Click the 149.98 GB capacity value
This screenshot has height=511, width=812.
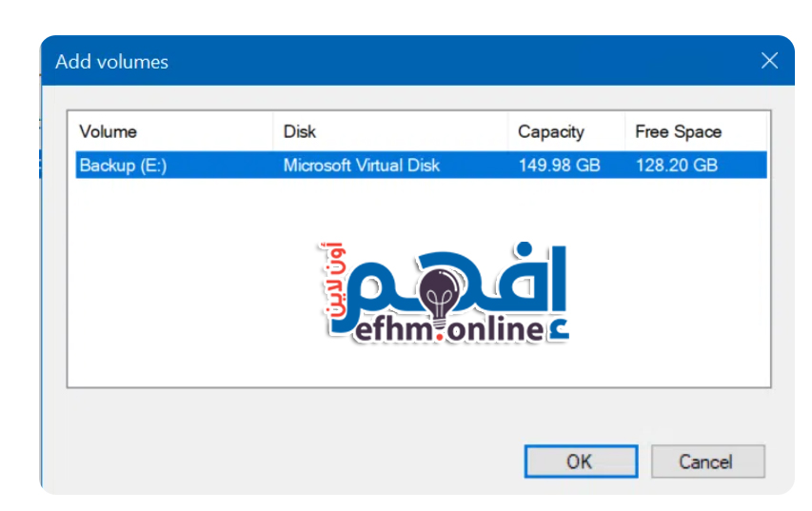[x=559, y=166]
